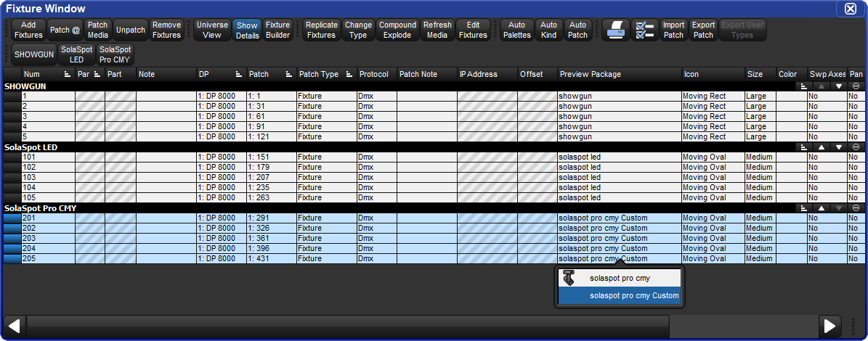Image resolution: width=868 pixels, height=341 pixels.
Task: Click Swp Axes 'No' cell for fixture 4
Action: pyautogui.click(x=827, y=126)
